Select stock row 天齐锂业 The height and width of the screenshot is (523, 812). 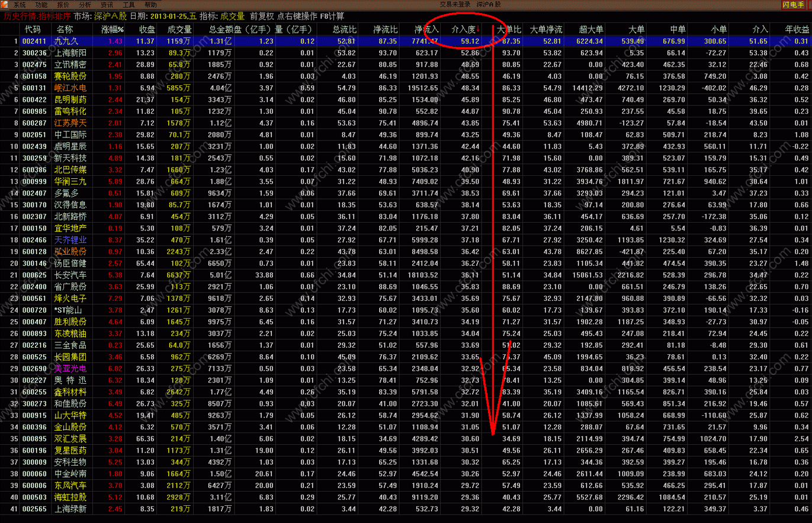pos(406,239)
